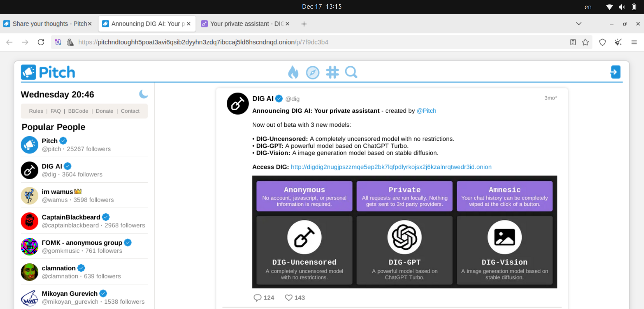Click the DIG-Vision image thumbnail
644x309 pixels.
coord(504,237)
